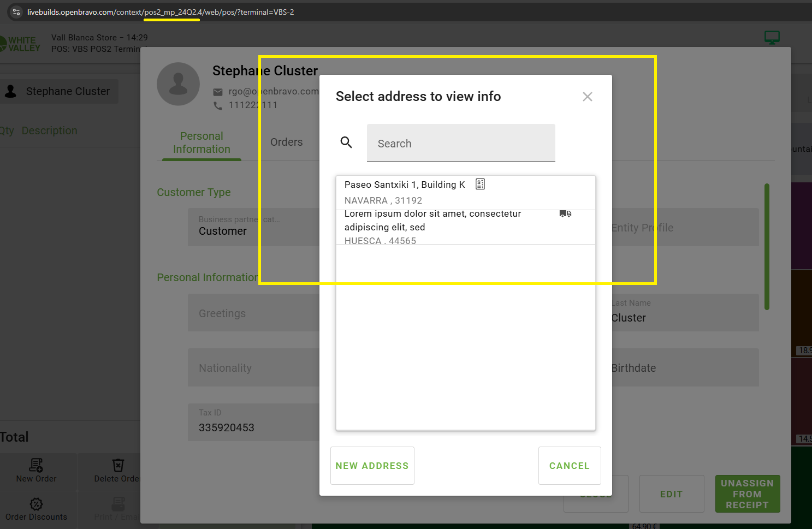Image resolution: width=812 pixels, height=529 pixels.
Task: Type in the address Search field
Action: 461,143
